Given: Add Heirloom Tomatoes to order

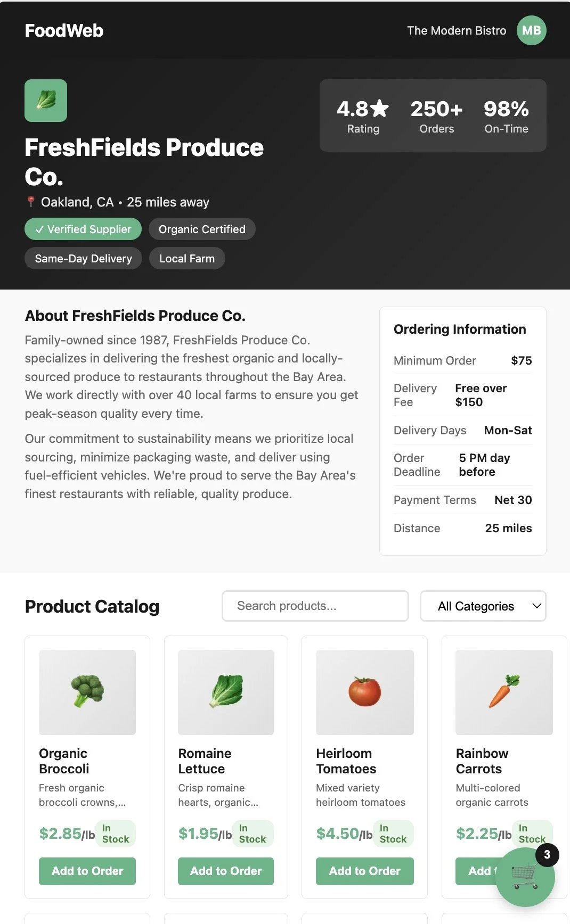Looking at the screenshot, I should click(365, 871).
